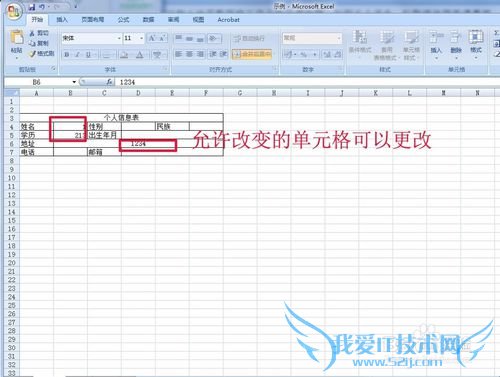Decrease decimal places
500x377 pixels.
point(337,54)
